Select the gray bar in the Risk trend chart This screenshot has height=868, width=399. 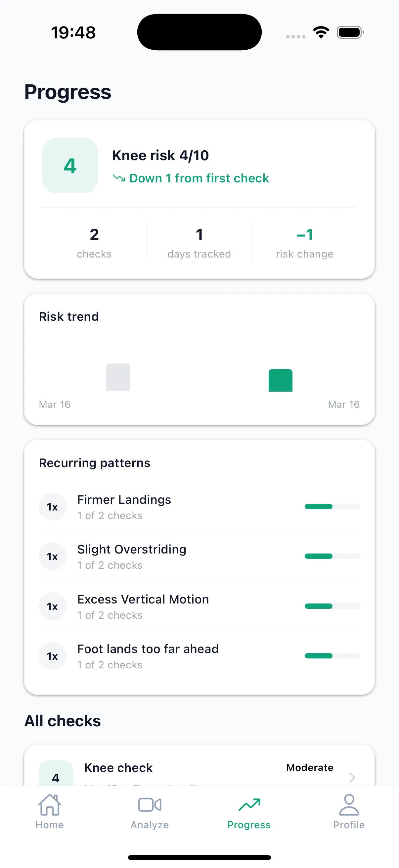[118, 377]
